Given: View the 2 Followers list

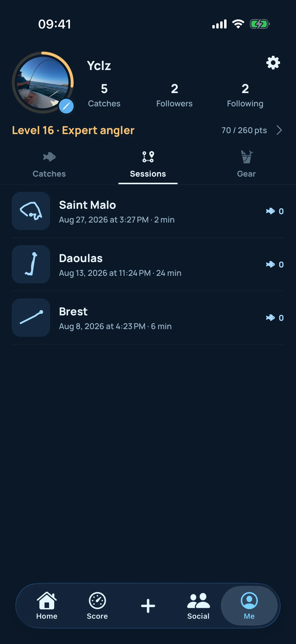Looking at the screenshot, I should (x=174, y=96).
